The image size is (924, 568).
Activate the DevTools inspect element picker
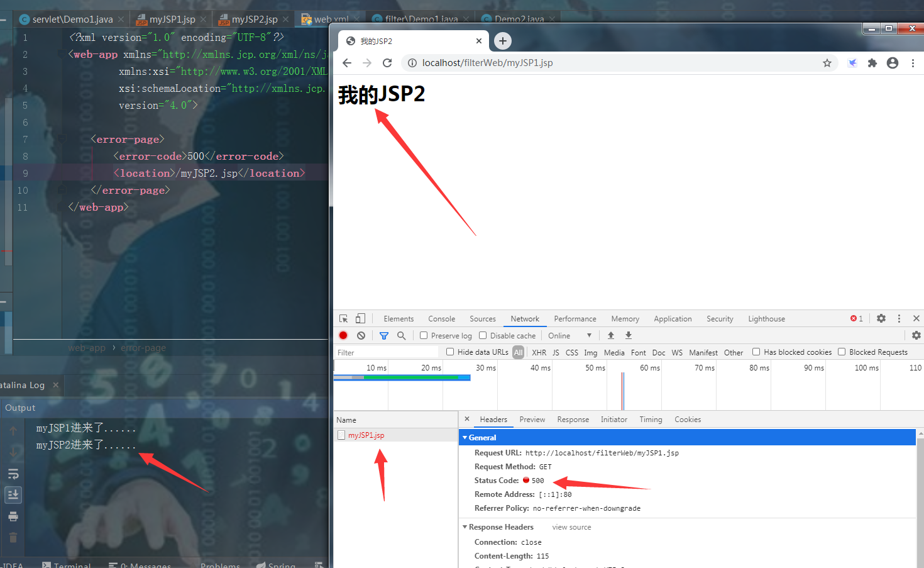(x=343, y=319)
